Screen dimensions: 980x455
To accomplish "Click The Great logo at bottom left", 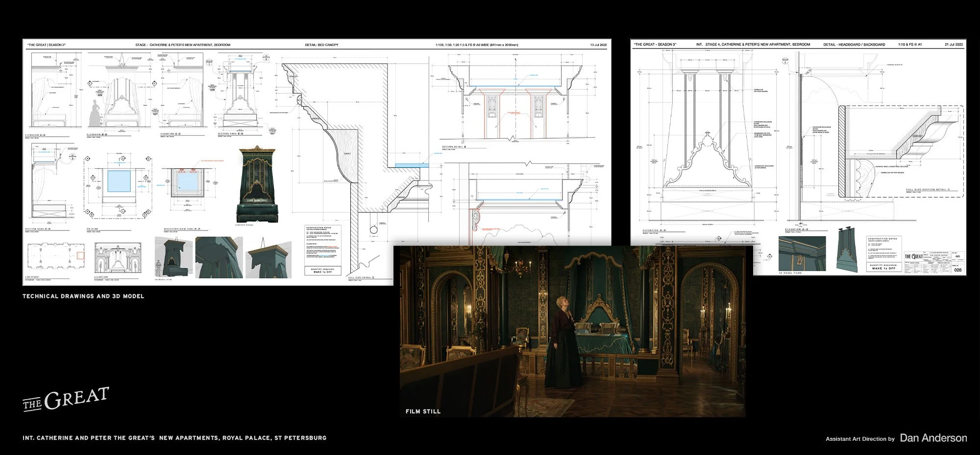I will [66, 399].
